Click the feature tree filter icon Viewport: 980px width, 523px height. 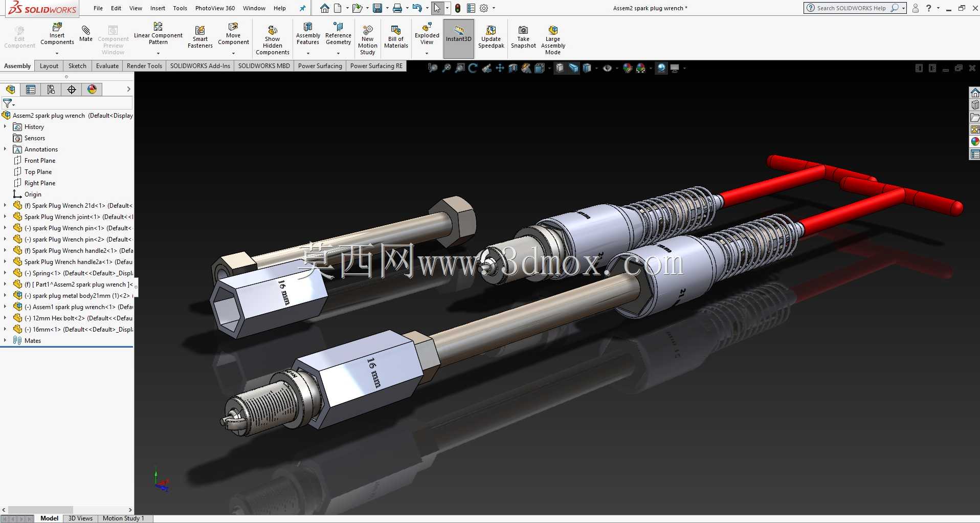click(x=8, y=103)
